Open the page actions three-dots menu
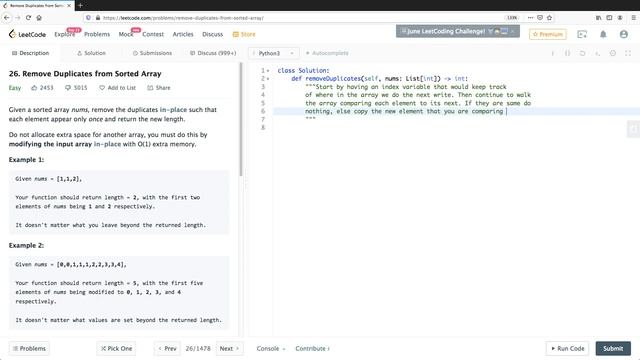The image size is (640, 360). coord(530,18)
